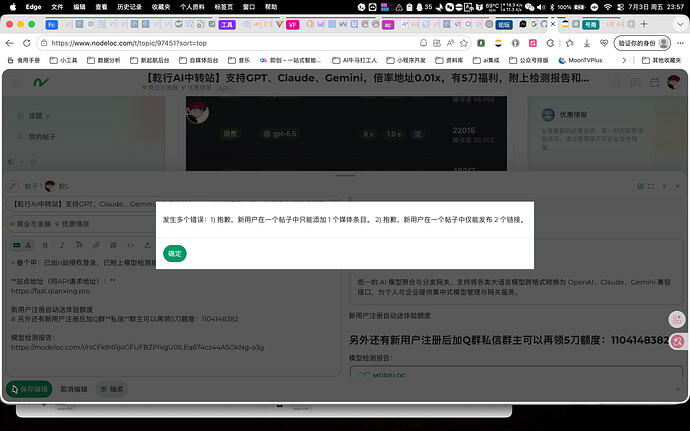Screen dimensions: 690x431
Task: Open the downloads icon in Edge toolbar
Action: (x=587, y=43)
